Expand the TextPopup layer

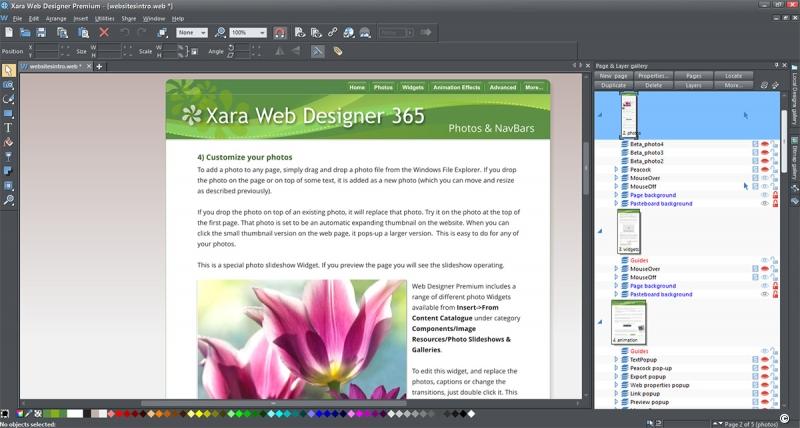(x=616, y=360)
